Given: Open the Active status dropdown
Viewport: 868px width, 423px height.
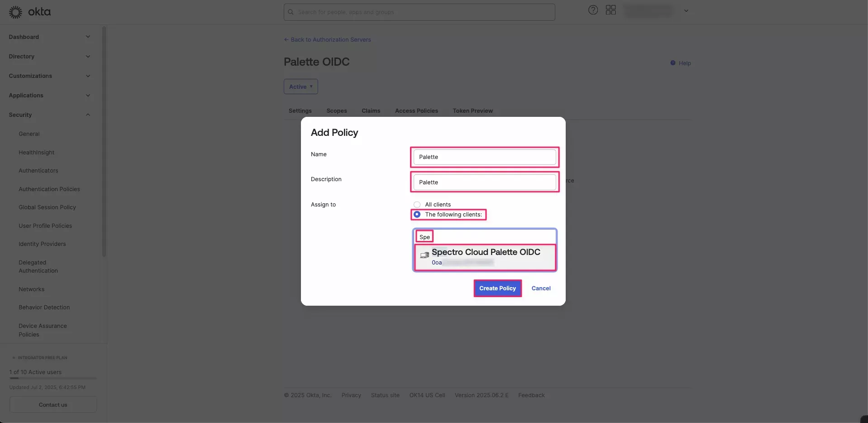Looking at the screenshot, I should pos(300,86).
